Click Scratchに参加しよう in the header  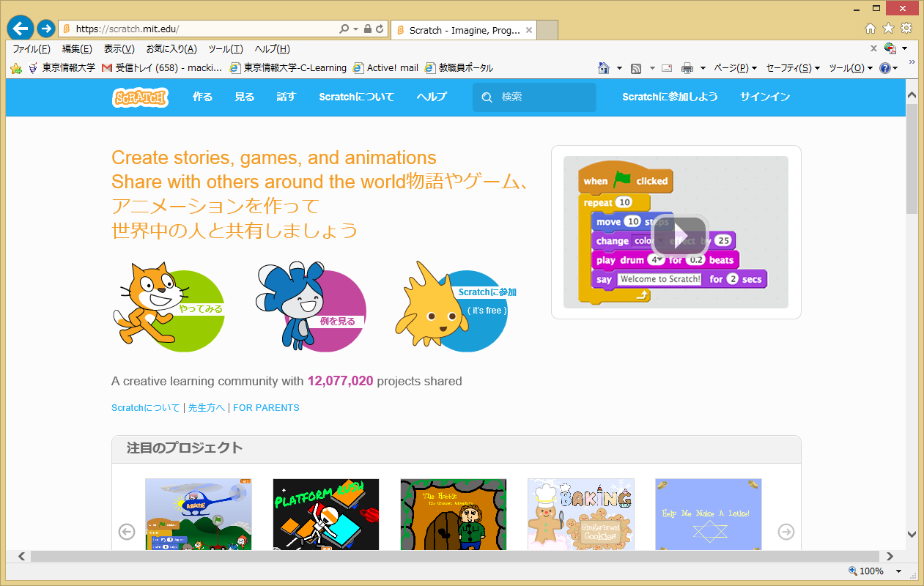[x=670, y=97]
